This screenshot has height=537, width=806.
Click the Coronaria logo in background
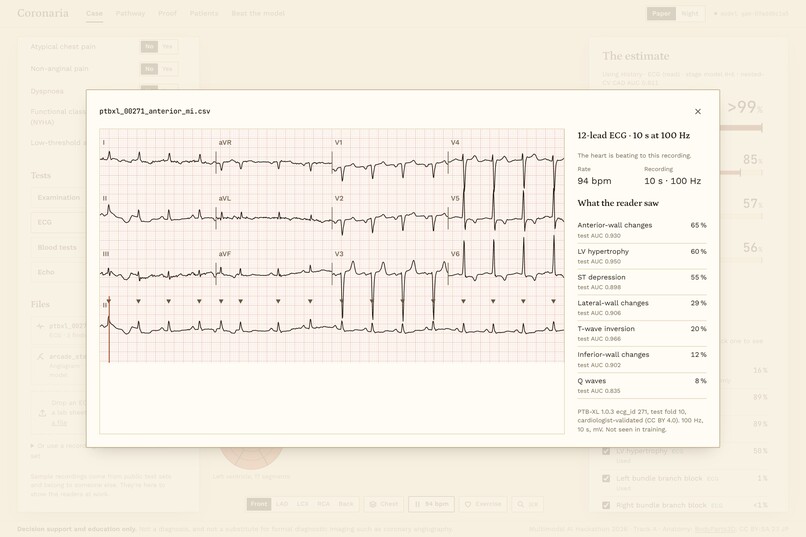(43, 13)
